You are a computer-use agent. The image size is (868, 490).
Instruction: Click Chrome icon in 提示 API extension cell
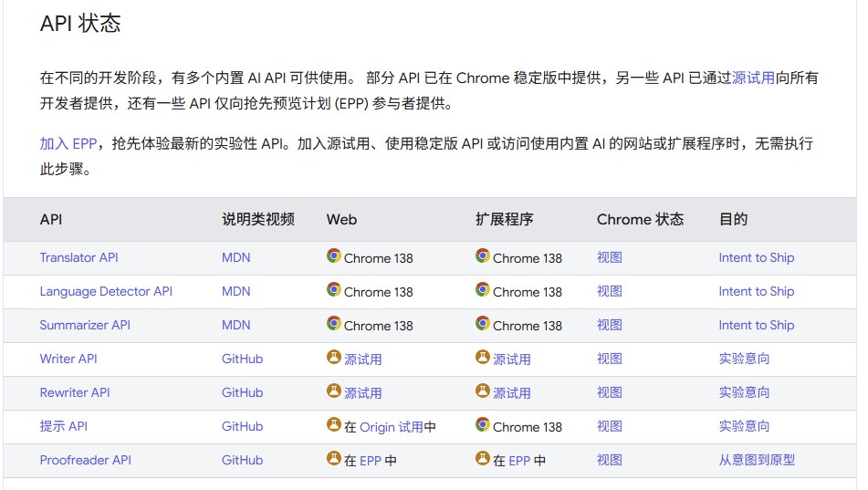483,424
